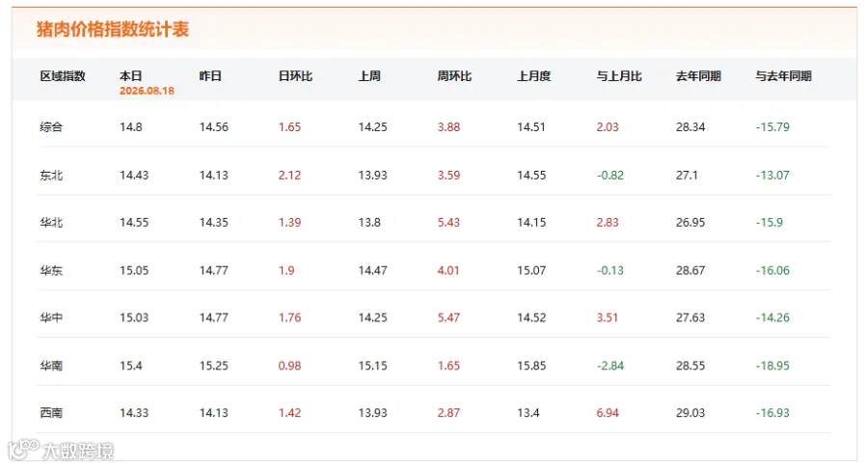Viewport: 868px width, 467px height.
Task: Click the 猪肉价格指数统计表 title
Action: (x=113, y=29)
